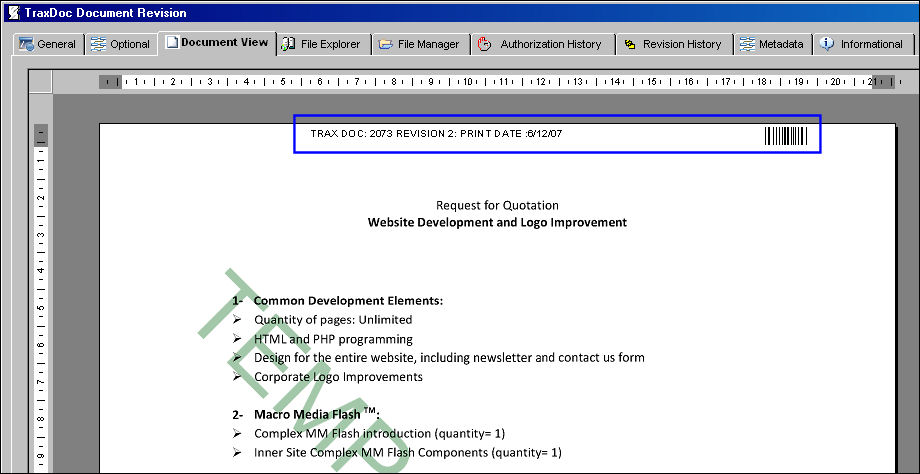Click the Document View page icon
The height and width of the screenshot is (474, 920).
171,42
